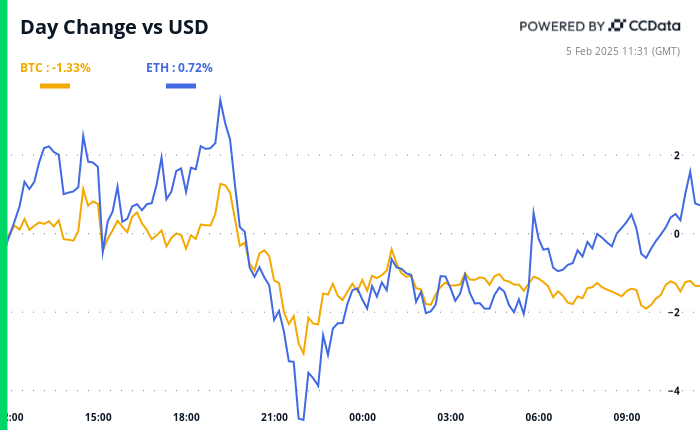
Task: Click the CCData logo icon
Action: point(618,25)
